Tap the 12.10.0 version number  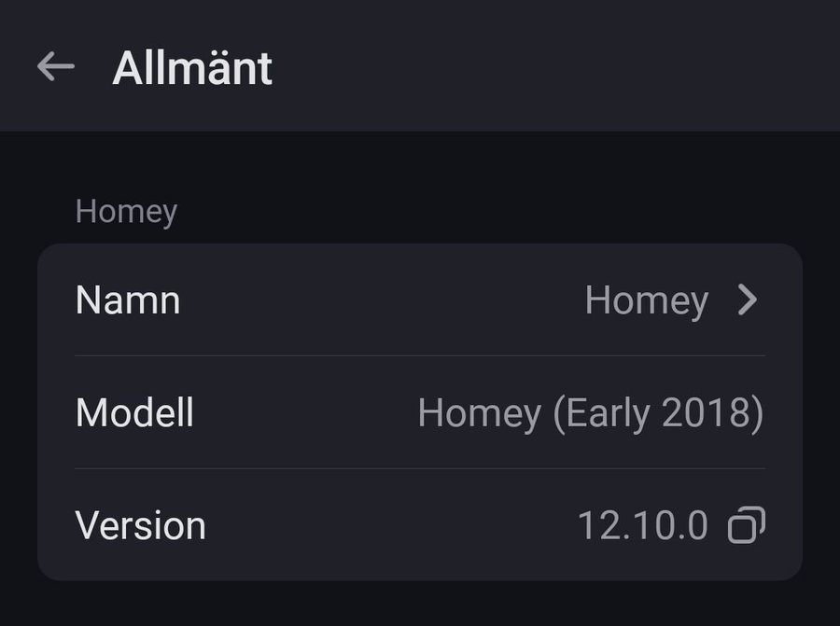pyautogui.click(x=643, y=525)
